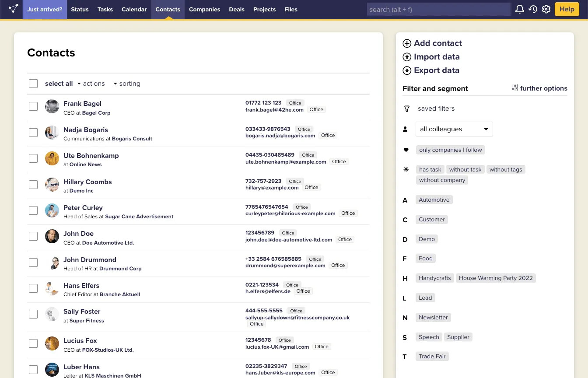
Task: Click email john.doe@doe-automotive-ltd.com
Action: click(289, 240)
